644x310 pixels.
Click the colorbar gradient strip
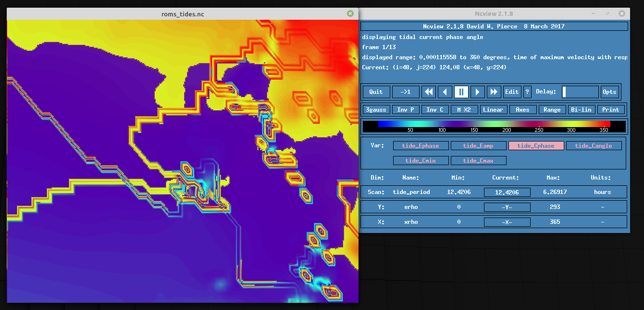click(x=494, y=126)
